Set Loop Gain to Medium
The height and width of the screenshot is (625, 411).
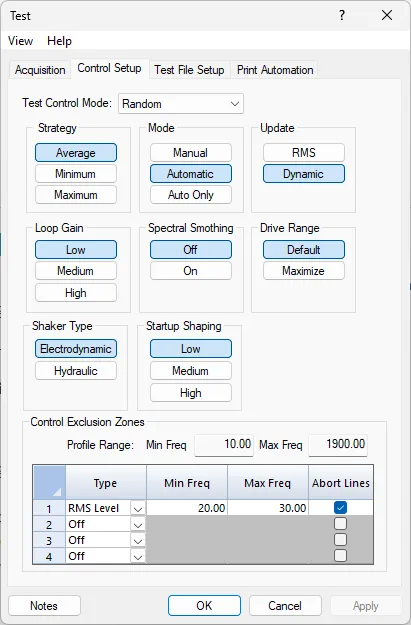point(76,271)
